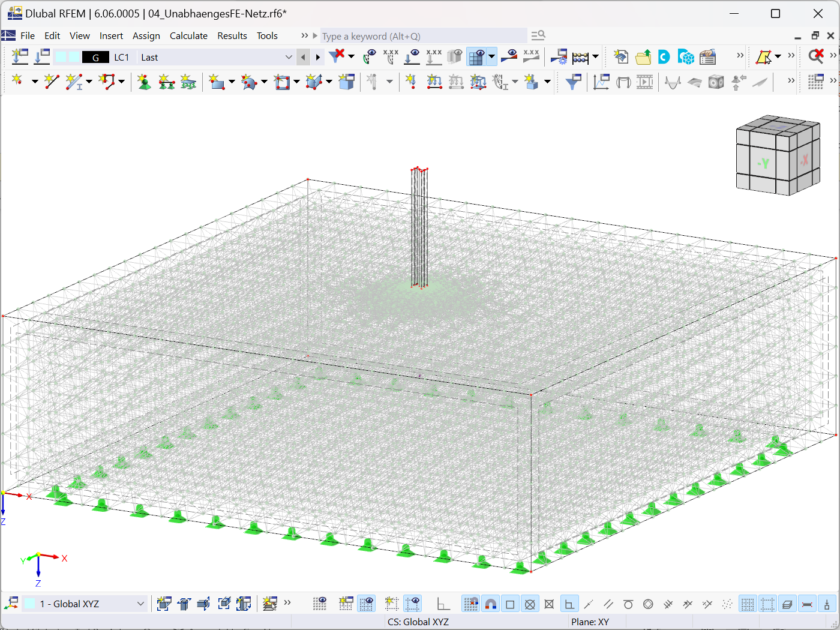Expand the abacus calculation dropdown arrow
Screen dimensions: 840x630
point(595,57)
